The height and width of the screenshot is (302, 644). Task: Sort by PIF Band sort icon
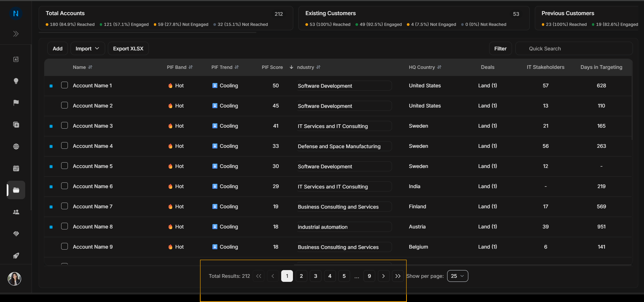191,67
